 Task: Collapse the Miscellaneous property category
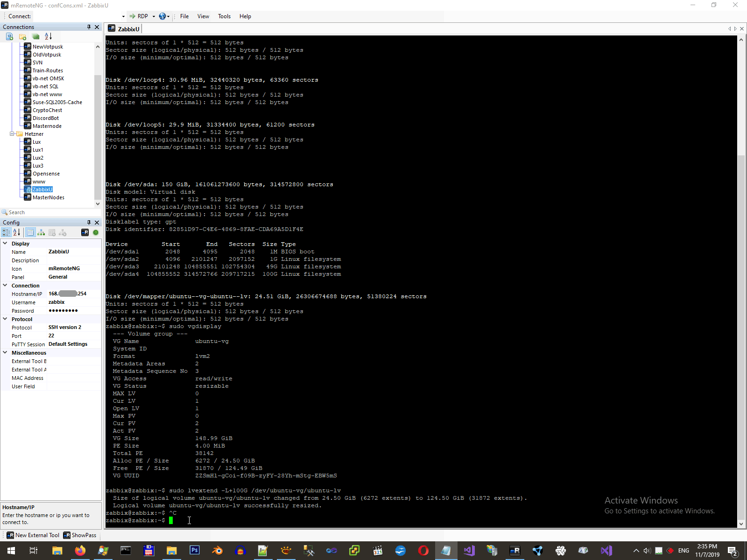(5, 353)
